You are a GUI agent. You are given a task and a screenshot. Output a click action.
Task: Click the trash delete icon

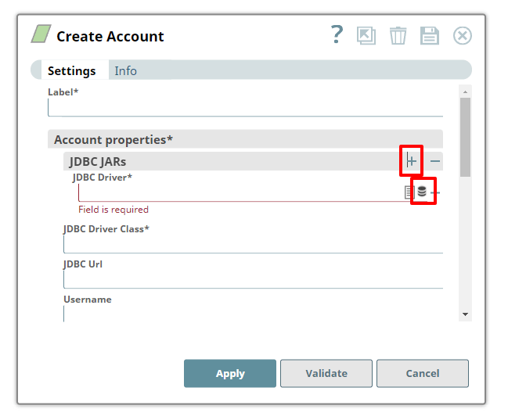[398, 36]
